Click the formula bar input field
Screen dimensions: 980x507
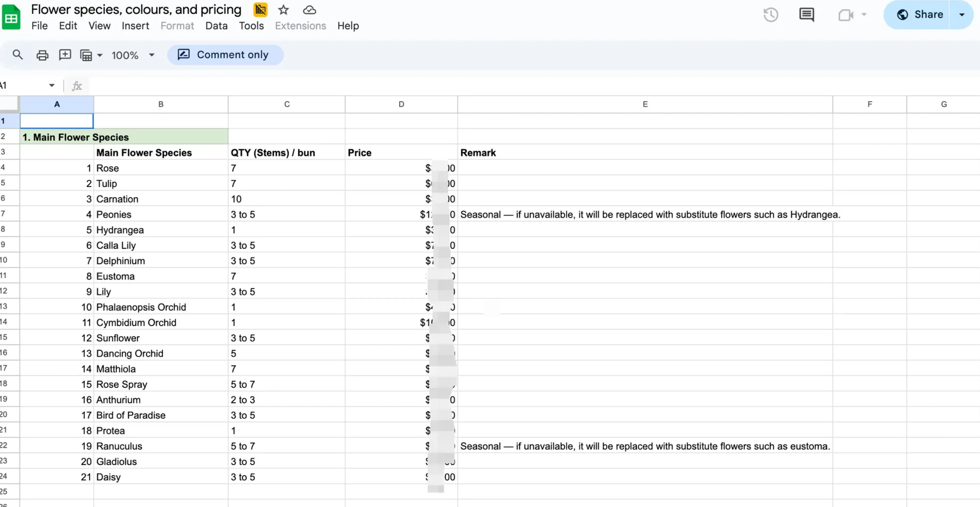(x=456, y=86)
